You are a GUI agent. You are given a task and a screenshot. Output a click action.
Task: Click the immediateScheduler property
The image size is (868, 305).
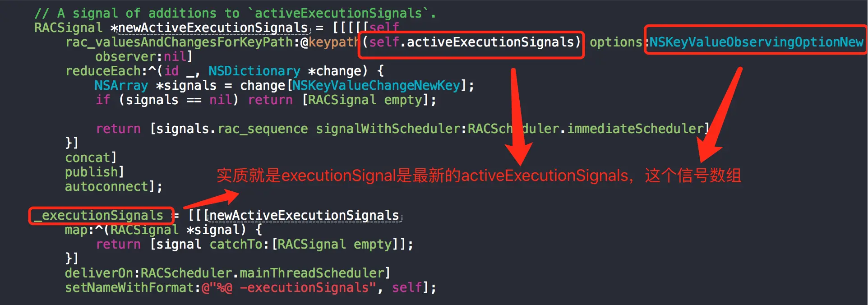pos(636,129)
